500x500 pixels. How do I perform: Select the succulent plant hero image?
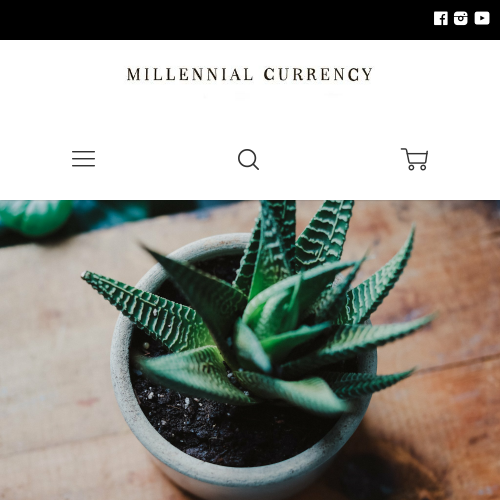click(250, 350)
